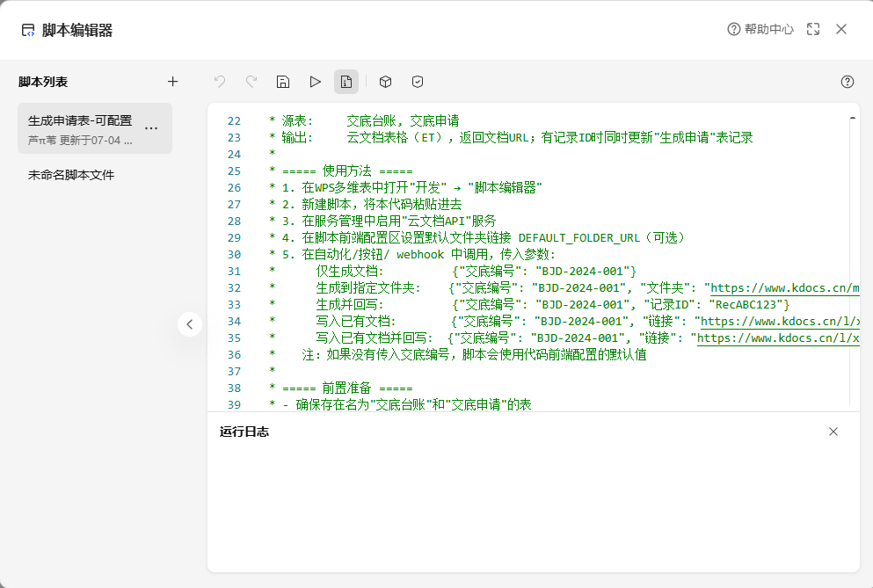The width and height of the screenshot is (873, 588).
Task: Click line number 22 in gutter
Action: click(x=235, y=120)
